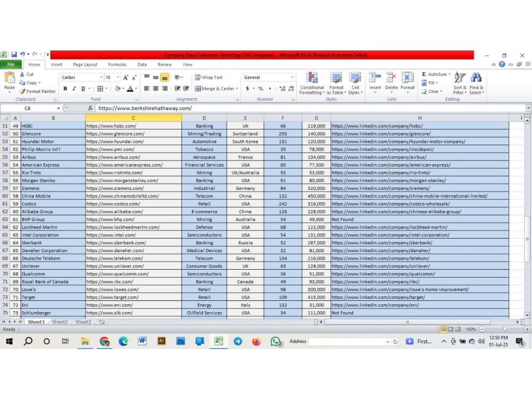Viewport: 532px width, 399px height.
Task: Click Save icon in Quick Access Toolbar
Action: point(14,54)
